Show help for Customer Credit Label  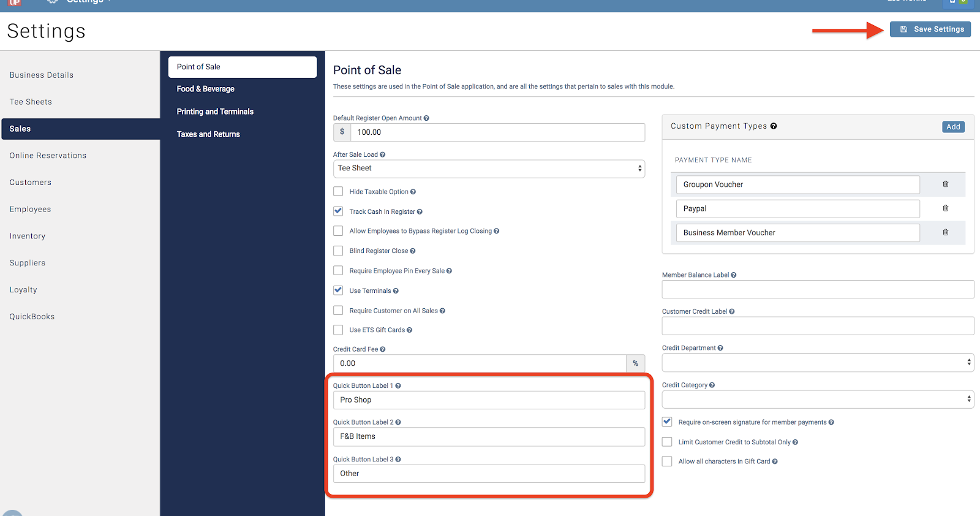click(x=732, y=312)
